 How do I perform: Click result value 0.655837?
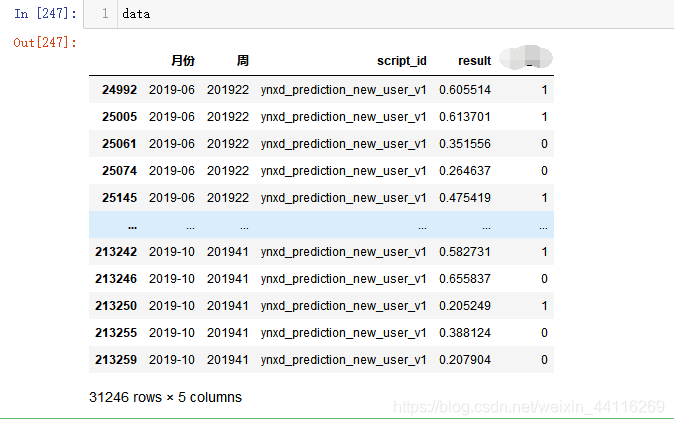pos(465,279)
